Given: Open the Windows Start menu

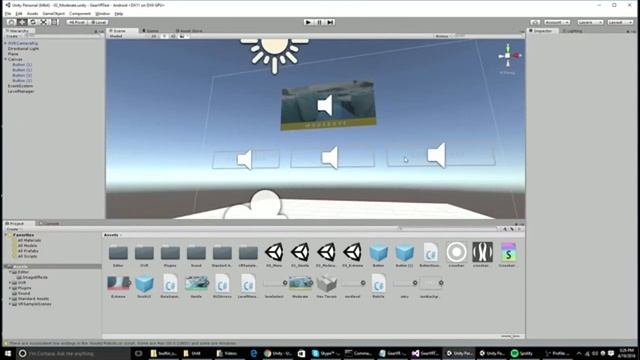Looking at the screenshot, I should [8, 353].
